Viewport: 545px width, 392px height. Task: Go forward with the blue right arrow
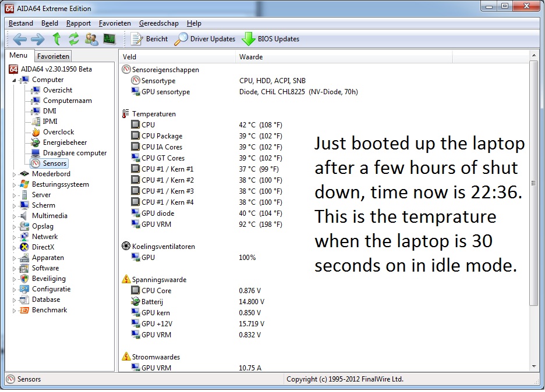(37, 39)
